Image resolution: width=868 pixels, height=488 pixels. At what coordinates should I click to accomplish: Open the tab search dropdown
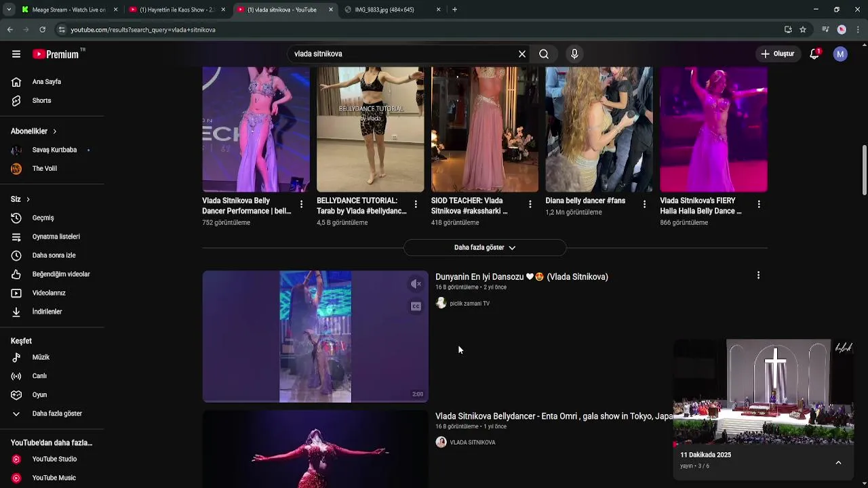coord(8,9)
